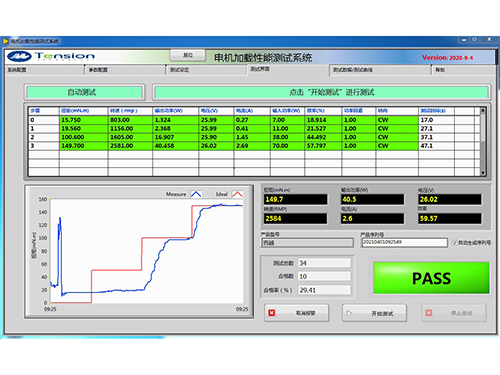Image resolution: width=500 pixels, height=375 pixels.
Task: Click test time cell 47.1
Action: (436, 146)
